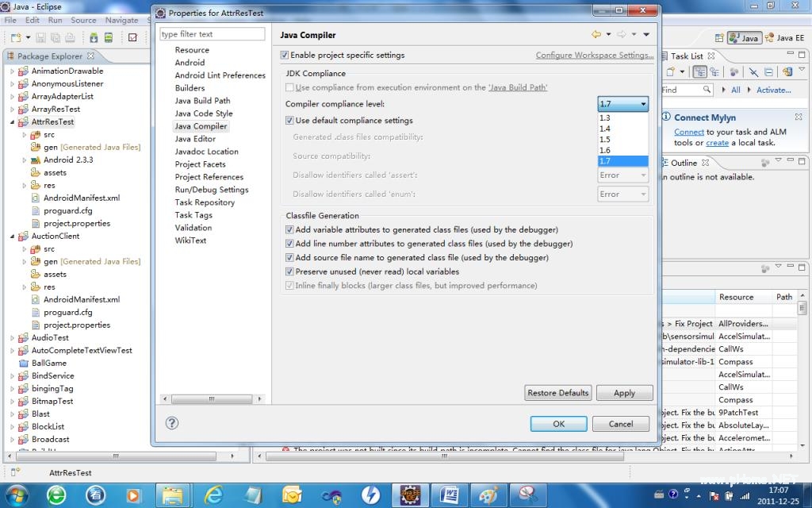
Task: Click the Connect link in Mylyn panel
Action: pyautogui.click(x=689, y=133)
